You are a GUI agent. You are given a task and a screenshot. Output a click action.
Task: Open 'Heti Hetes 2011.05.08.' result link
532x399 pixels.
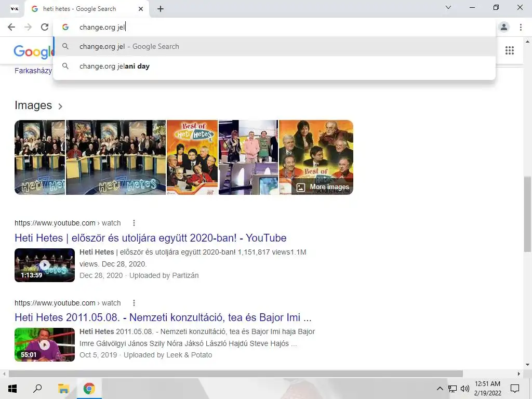pos(163,317)
